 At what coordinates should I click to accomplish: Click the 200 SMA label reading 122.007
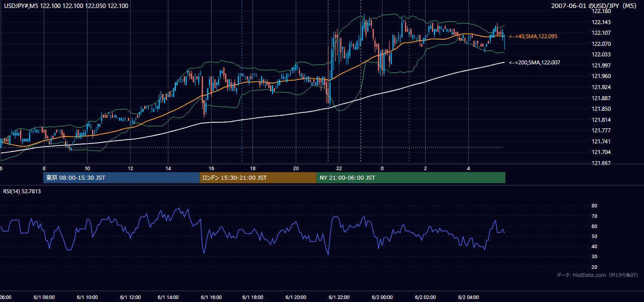535,62
